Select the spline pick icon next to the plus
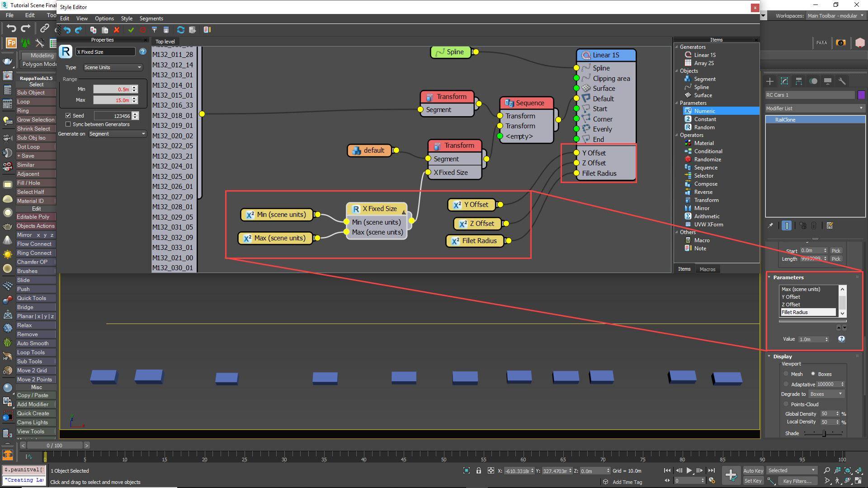 [784, 81]
